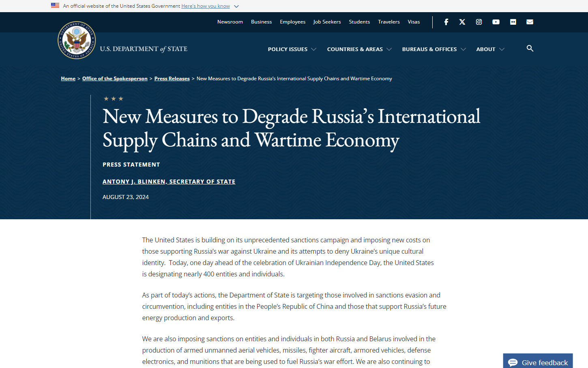Open the State Department Facebook page icon
The height and width of the screenshot is (368, 588).
tap(446, 22)
